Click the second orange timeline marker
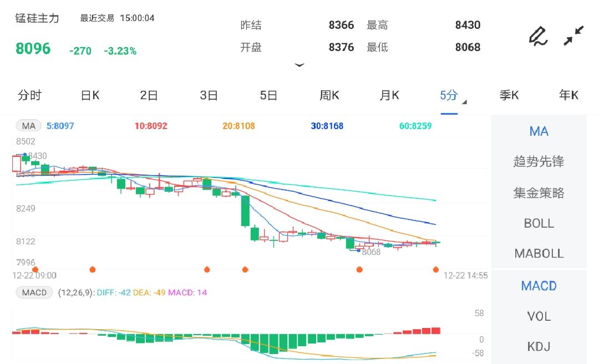Viewport: 599px width, 364px height. (x=93, y=270)
